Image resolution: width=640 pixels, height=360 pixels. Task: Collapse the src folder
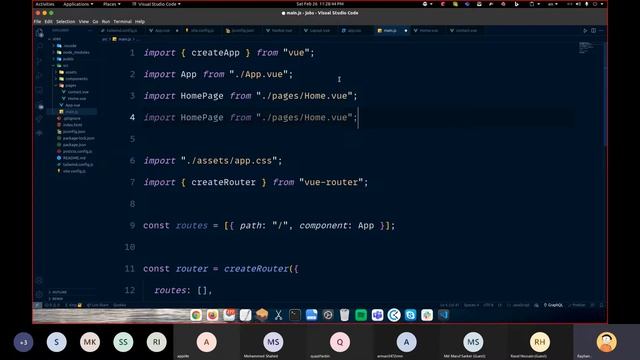[x=65, y=65]
